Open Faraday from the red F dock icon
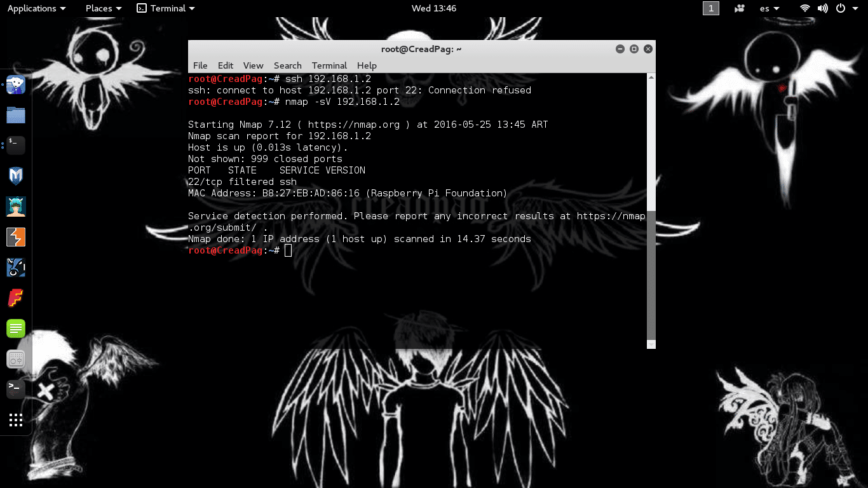This screenshot has height=488, width=868. (15, 297)
